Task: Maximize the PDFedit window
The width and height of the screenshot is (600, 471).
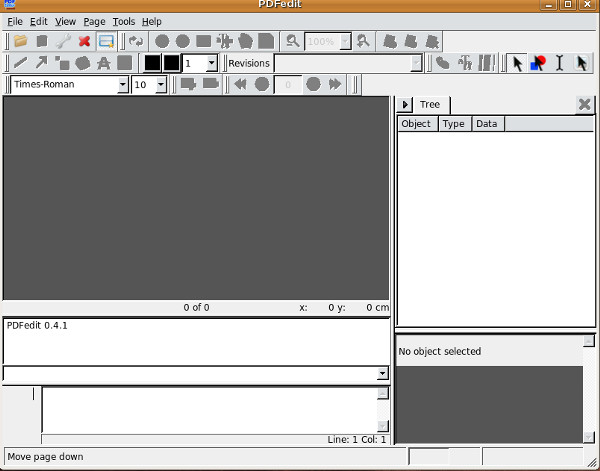Action: (568, 4)
